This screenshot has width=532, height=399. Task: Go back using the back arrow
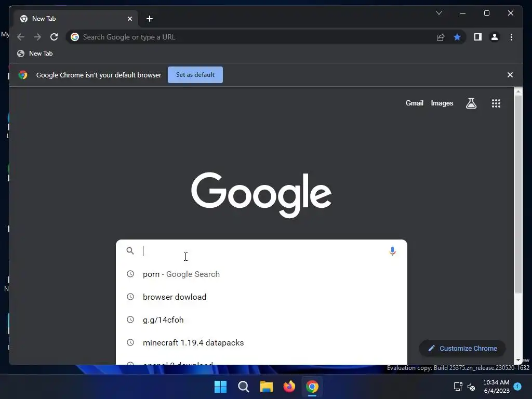point(21,37)
